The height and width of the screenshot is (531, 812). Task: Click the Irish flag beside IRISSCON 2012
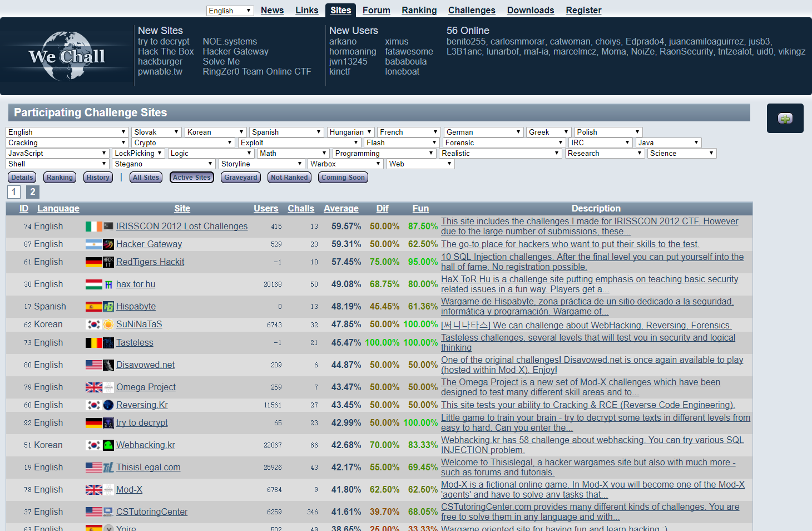coord(94,226)
